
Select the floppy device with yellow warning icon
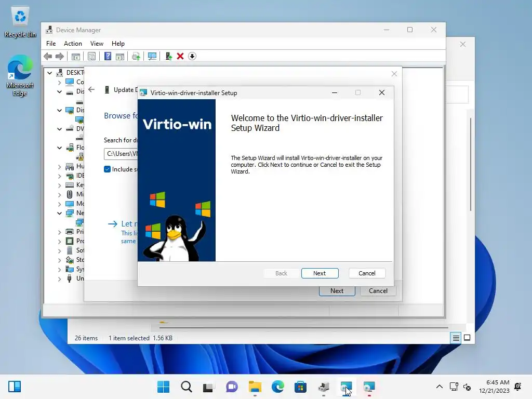coord(80,157)
